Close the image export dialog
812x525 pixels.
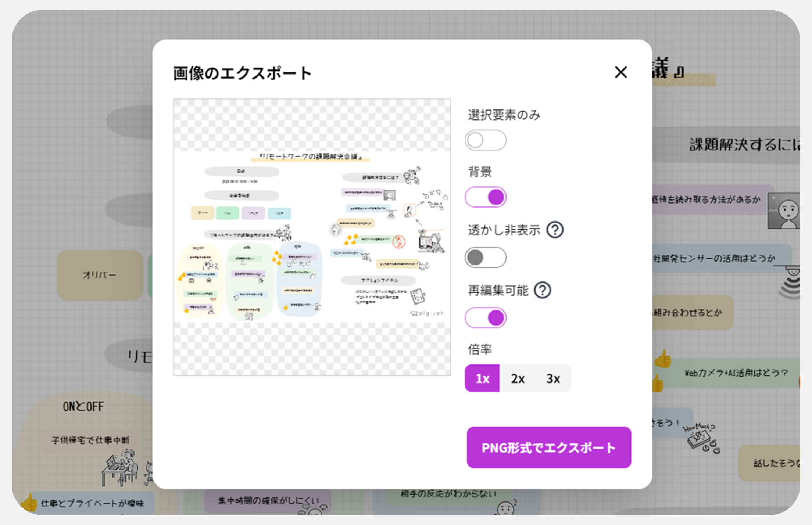621,72
